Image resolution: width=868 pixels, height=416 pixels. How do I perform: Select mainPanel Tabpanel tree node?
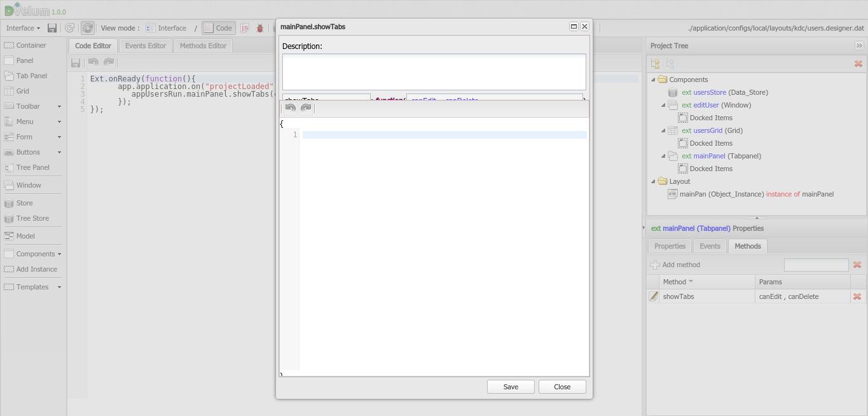click(721, 156)
